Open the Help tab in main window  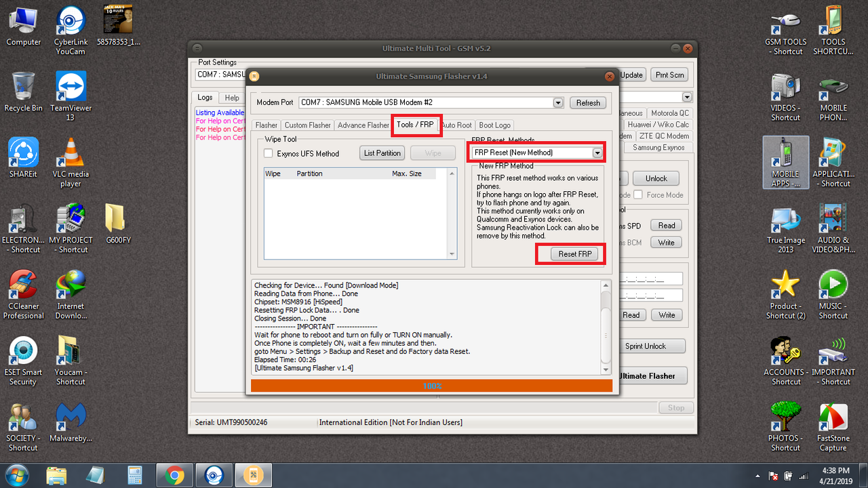pyautogui.click(x=232, y=98)
